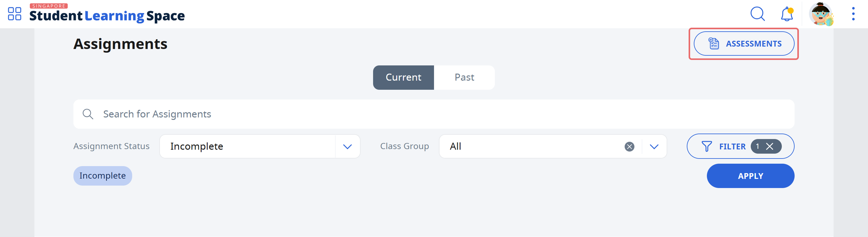The width and height of the screenshot is (868, 237).
Task: Open the ASSESSMENTS button
Action: click(x=744, y=44)
